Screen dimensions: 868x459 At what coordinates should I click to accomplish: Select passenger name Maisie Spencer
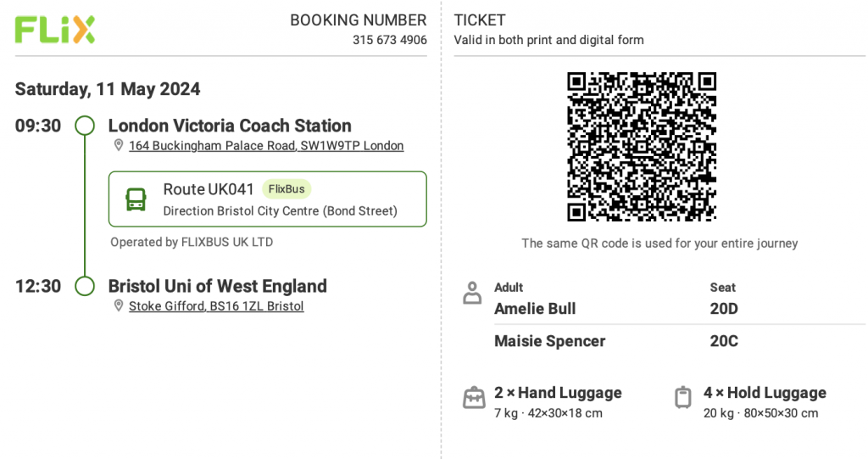coord(549,340)
